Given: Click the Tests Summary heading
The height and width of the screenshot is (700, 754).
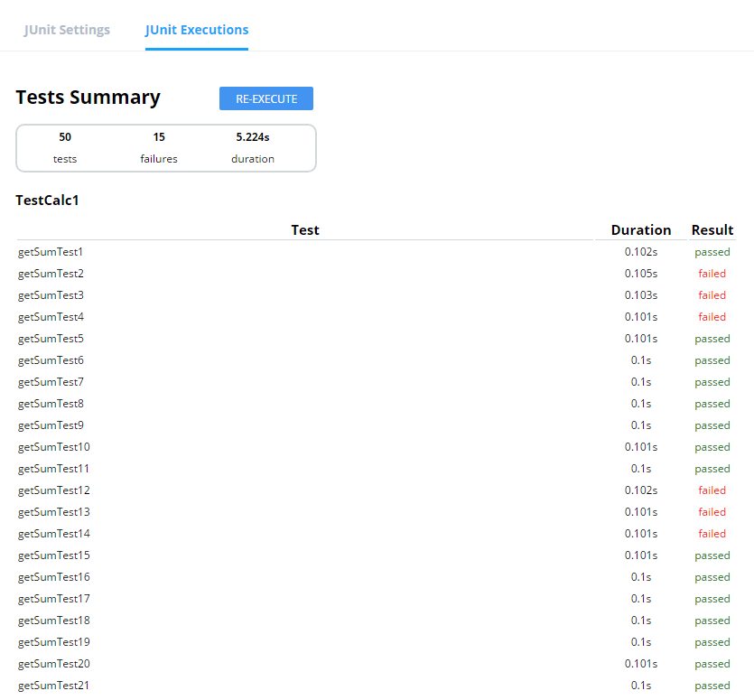Looking at the screenshot, I should click(x=88, y=97).
